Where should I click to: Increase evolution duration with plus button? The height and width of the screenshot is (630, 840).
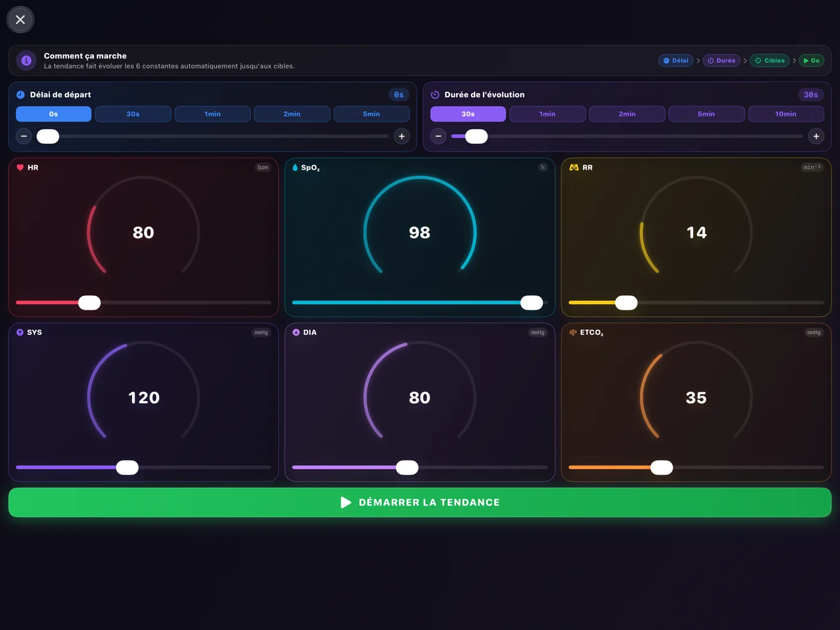click(x=816, y=136)
